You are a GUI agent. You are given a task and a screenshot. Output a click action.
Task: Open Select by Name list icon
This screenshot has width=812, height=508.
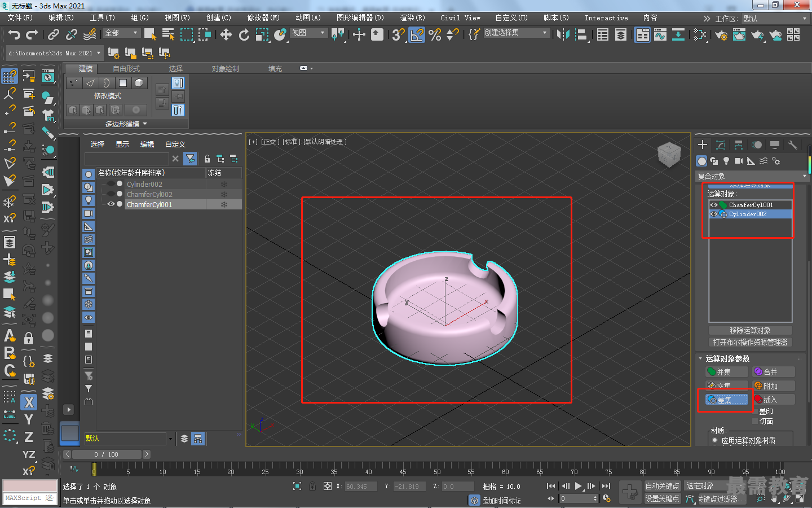click(x=168, y=35)
